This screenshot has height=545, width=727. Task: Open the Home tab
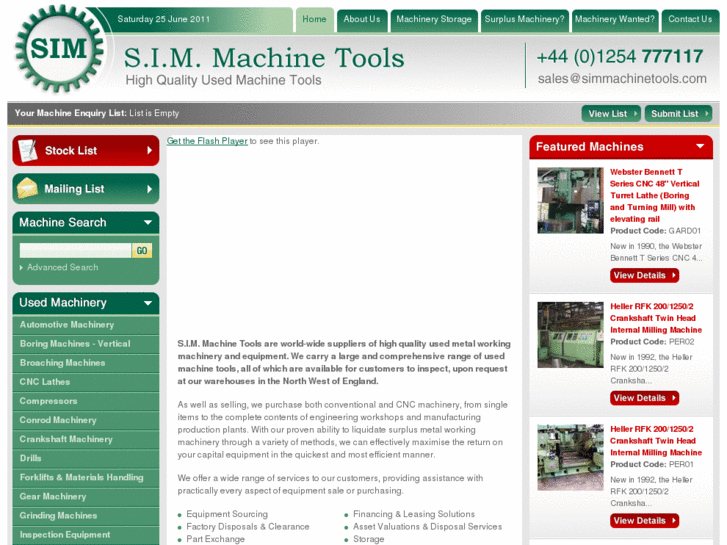314,19
